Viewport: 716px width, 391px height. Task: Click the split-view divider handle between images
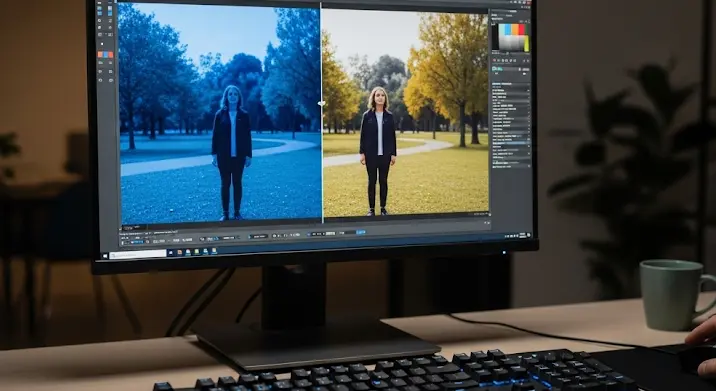coord(321,103)
